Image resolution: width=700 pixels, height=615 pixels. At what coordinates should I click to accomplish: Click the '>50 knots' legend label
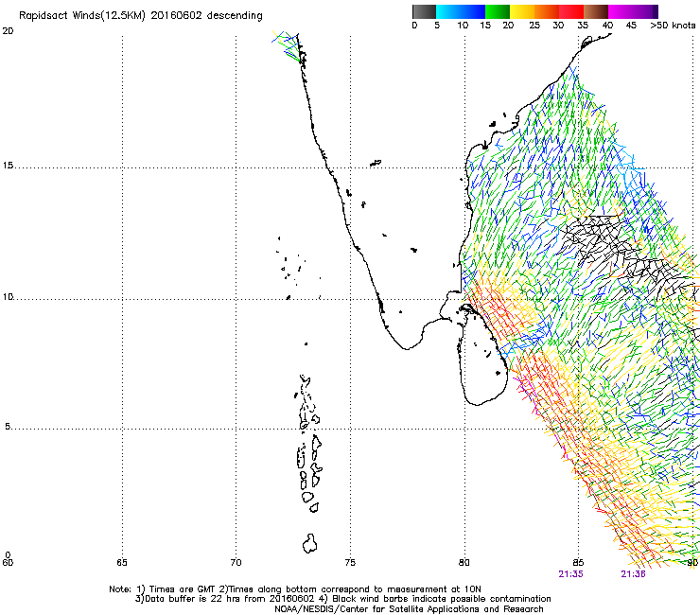pyautogui.click(x=673, y=26)
